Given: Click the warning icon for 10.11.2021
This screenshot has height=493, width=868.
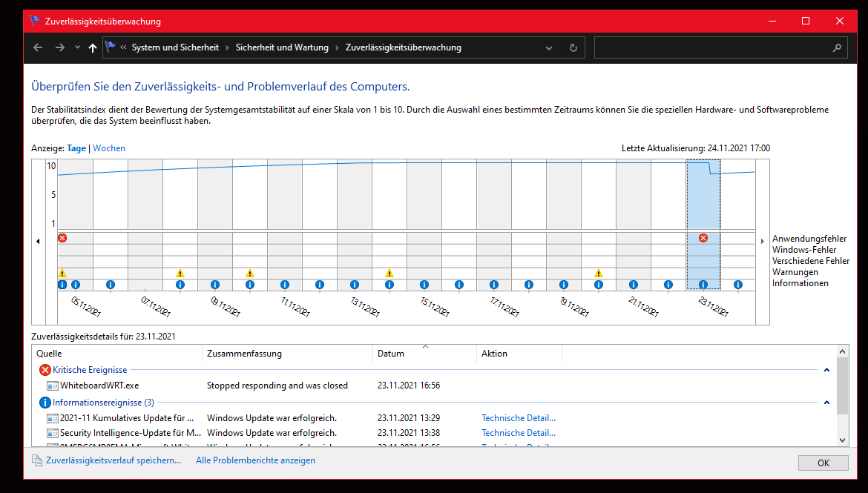Looking at the screenshot, I should (x=250, y=273).
